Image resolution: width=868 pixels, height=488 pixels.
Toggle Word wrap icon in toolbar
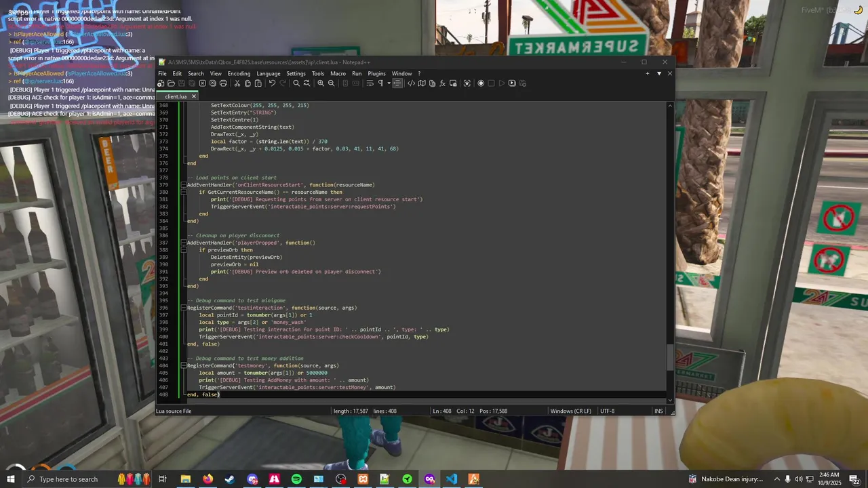(370, 83)
